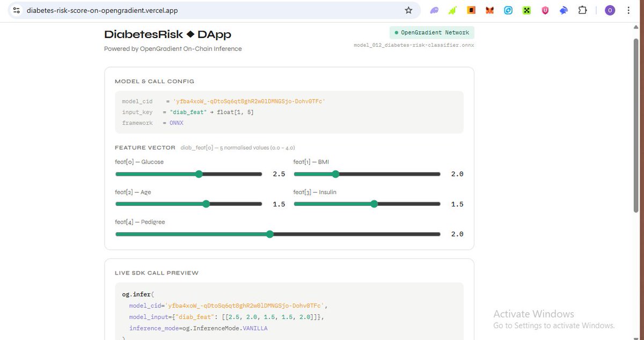Screen dimensions: 644x340
Task: Bookmark this page with the star icon
Action: click(408, 10)
